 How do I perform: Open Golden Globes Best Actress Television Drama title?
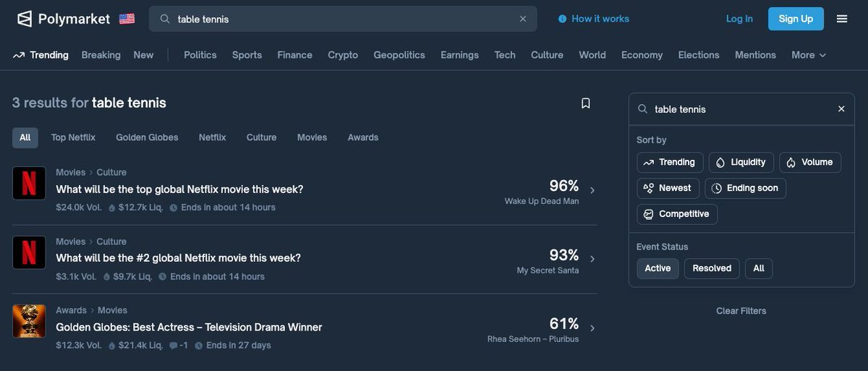pyautogui.click(x=189, y=328)
